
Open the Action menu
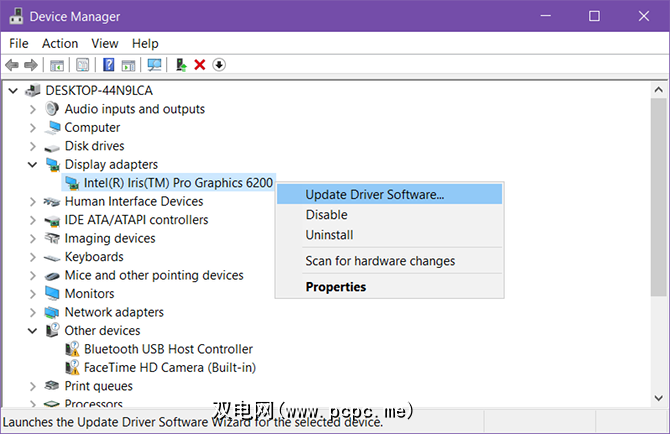coord(60,44)
